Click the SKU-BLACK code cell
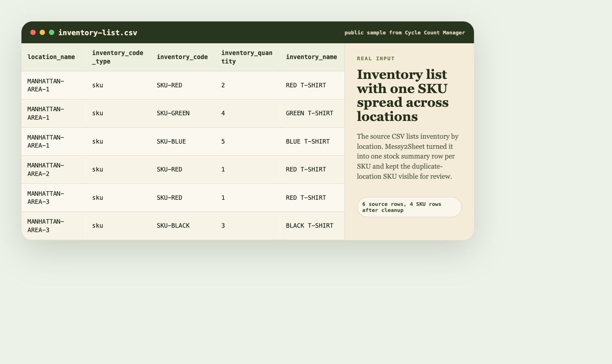The image size is (612, 364). tap(183, 226)
